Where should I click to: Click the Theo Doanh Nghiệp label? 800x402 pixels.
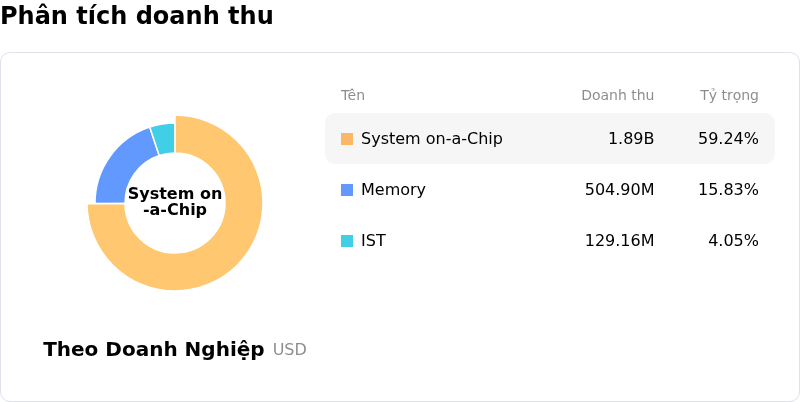pos(154,350)
